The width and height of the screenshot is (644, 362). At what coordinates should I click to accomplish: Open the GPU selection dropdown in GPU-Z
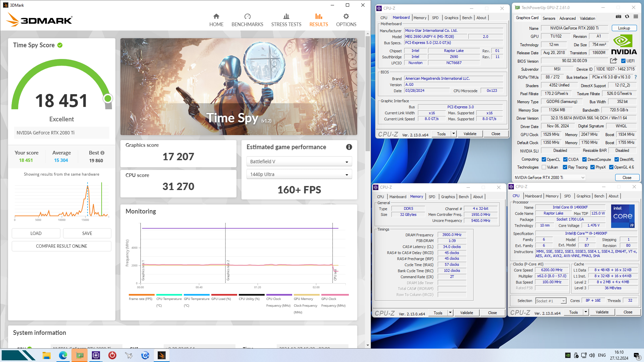(x=550, y=178)
